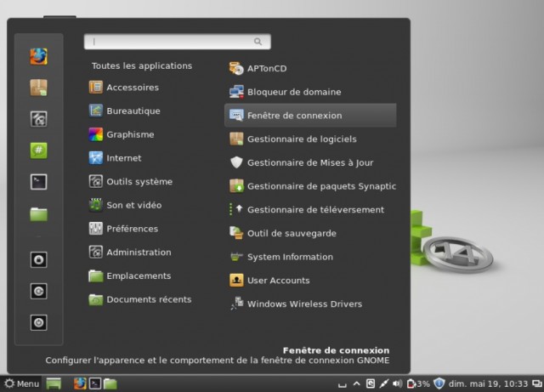The height and width of the screenshot is (392, 544).
Task: Focus the menu search field
Action: 178,42
